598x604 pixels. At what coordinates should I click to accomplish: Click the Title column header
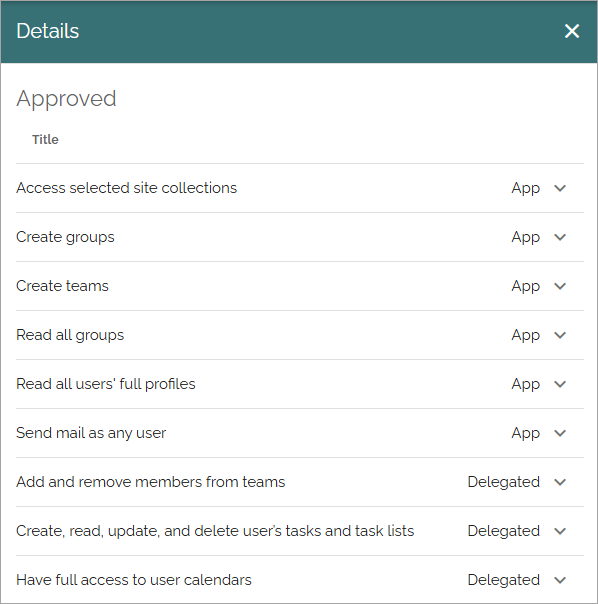click(x=45, y=139)
